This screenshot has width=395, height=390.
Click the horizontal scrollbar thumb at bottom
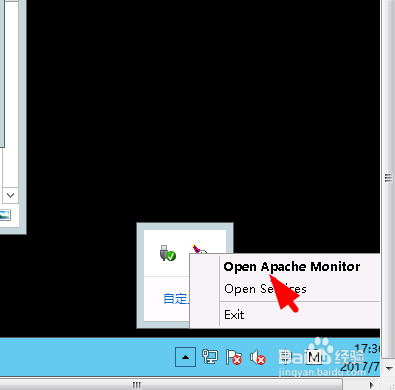[x=171, y=385]
